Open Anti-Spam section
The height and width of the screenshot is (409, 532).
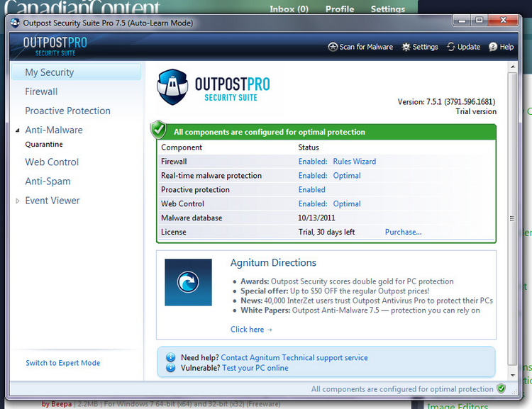[48, 181]
